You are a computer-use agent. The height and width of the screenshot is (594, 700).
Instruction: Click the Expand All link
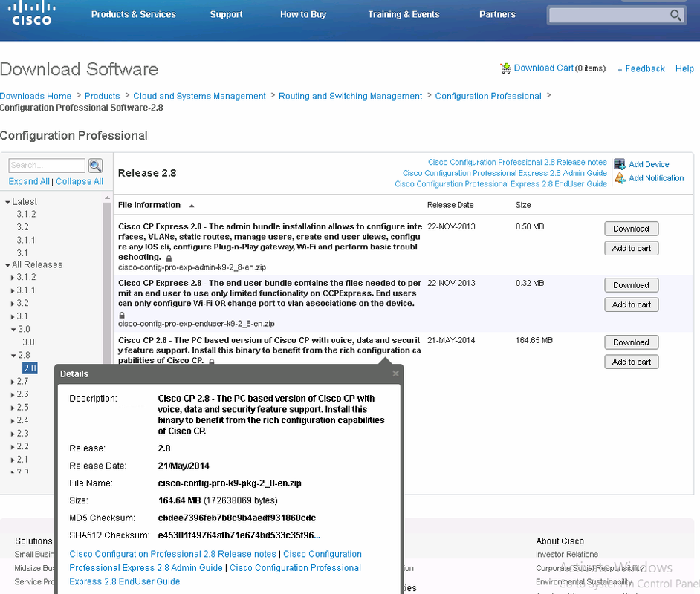click(29, 181)
